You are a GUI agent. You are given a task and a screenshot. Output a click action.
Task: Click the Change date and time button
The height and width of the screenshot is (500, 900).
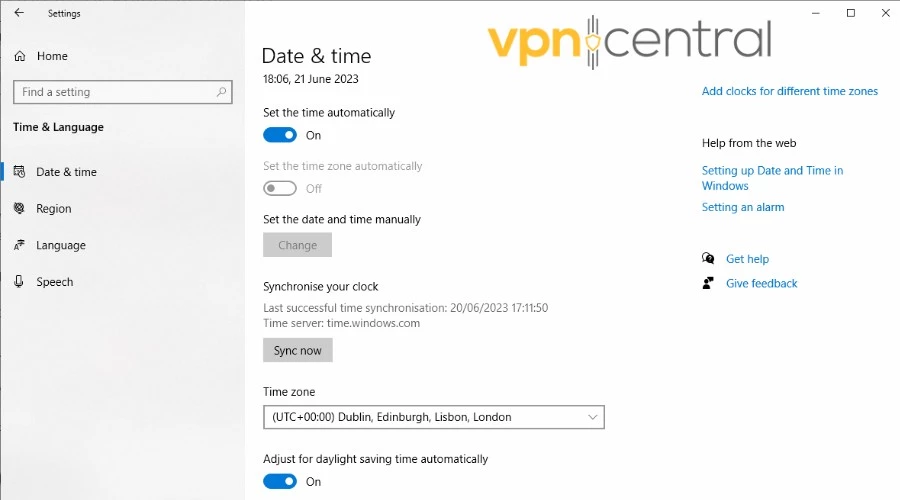coord(297,245)
